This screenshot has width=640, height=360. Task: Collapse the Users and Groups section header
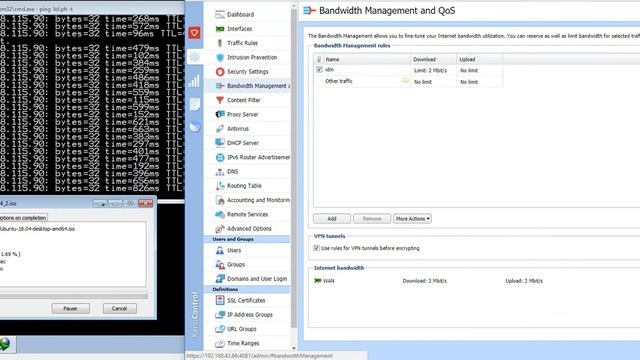pos(247,239)
